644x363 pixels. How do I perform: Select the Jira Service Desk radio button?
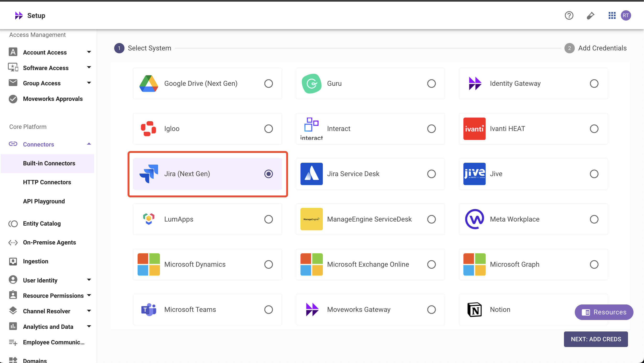(431, 174)
